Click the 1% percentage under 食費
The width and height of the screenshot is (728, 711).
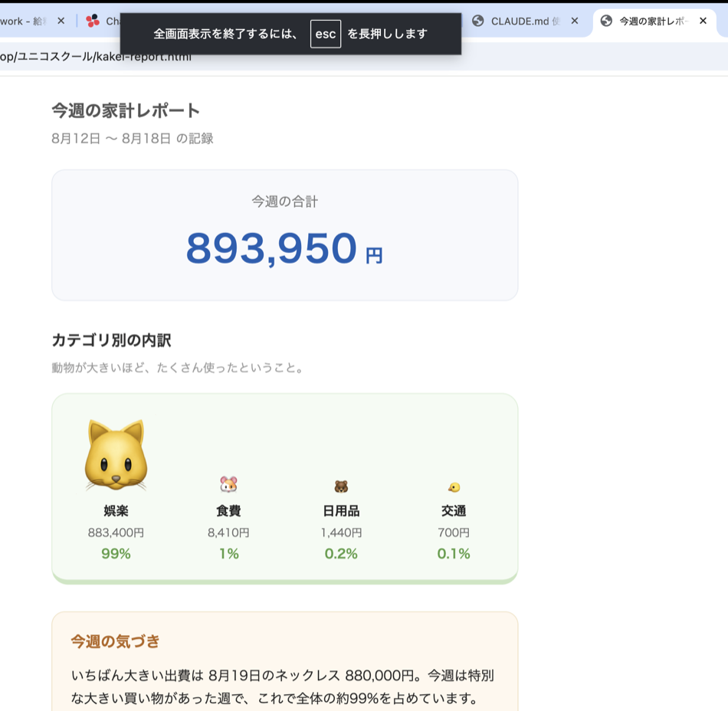coord(229,554)
